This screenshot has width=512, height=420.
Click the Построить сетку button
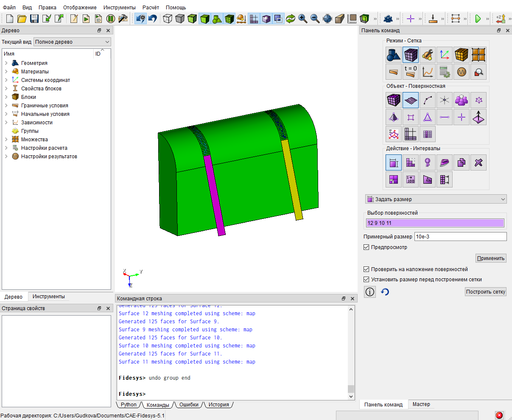coord(486,292)
